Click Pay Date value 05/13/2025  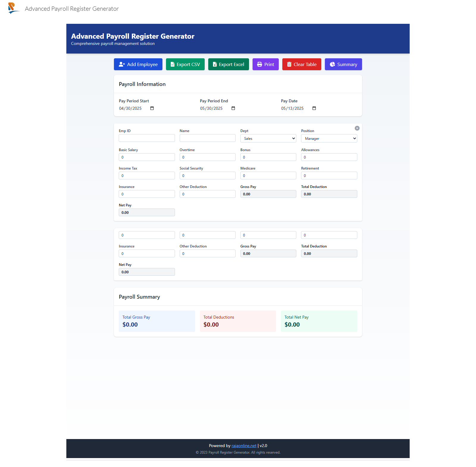pyautogui.click(x=292, y=108)
